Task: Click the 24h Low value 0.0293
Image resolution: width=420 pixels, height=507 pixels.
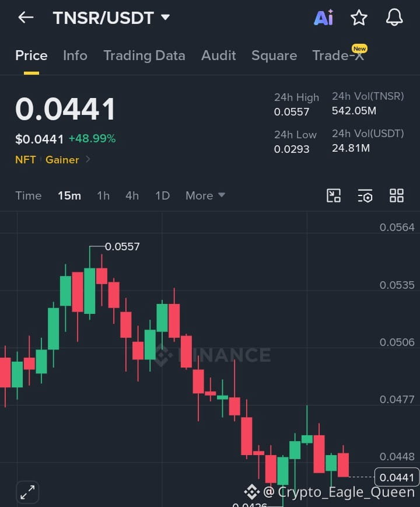Action: 292,149
